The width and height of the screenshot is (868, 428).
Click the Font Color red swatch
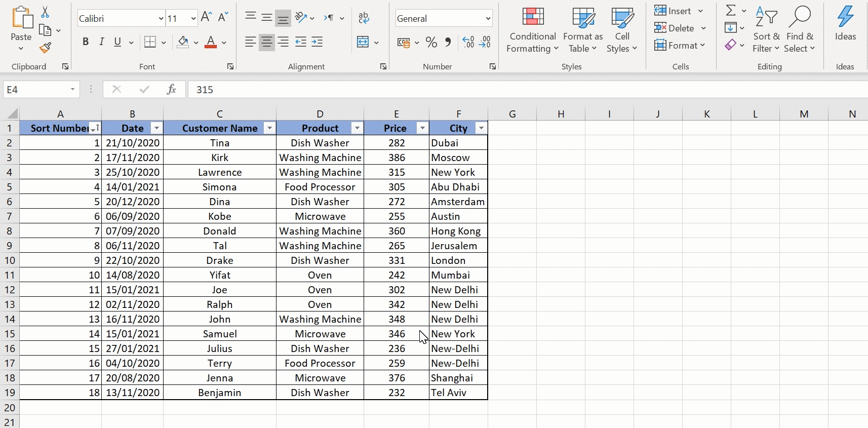pos(211,43)
